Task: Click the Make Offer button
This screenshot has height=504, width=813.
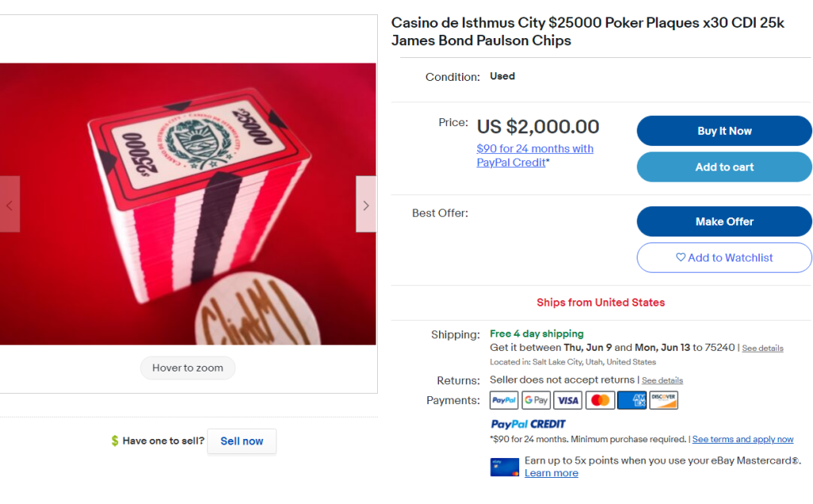Action: coord(724,221)
